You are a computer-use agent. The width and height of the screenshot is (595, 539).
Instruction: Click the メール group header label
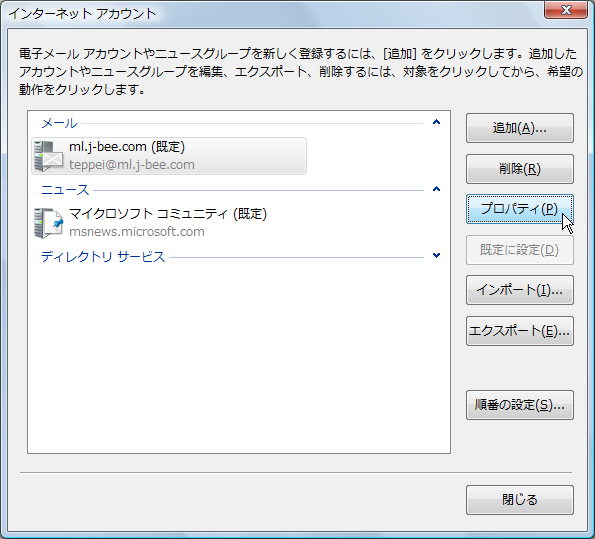tap(59, 123)
